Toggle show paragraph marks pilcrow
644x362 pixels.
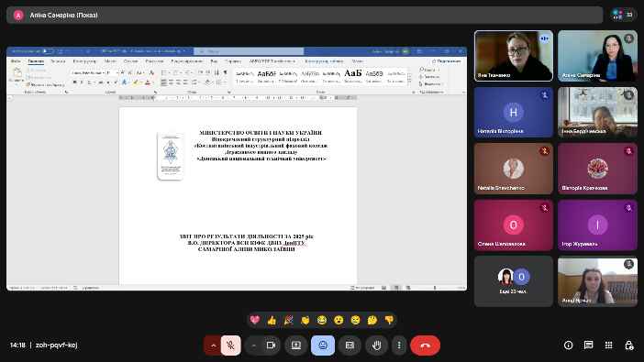tap(225, 72)
